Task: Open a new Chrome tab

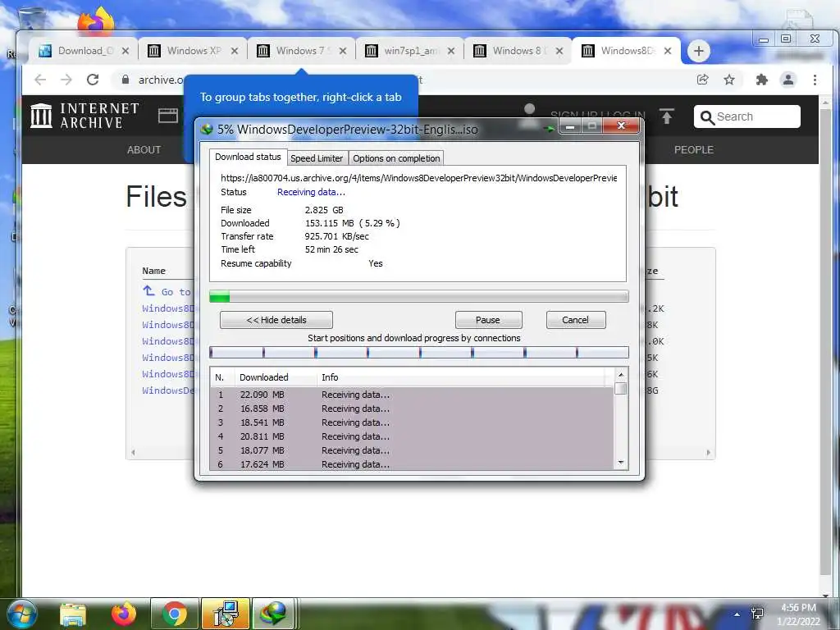Action: [x=699, y=51]
